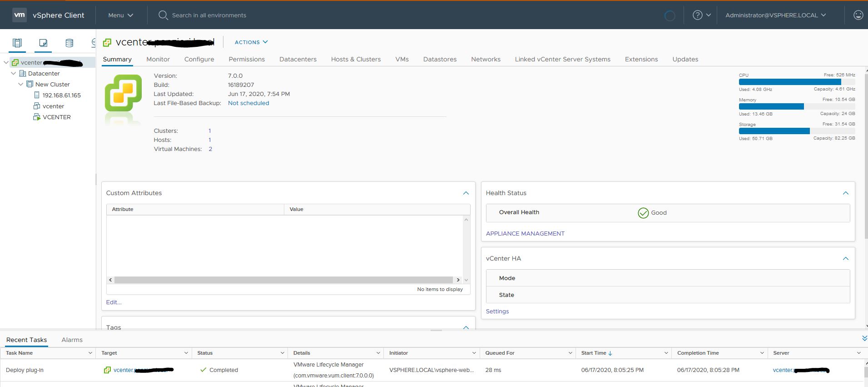Open vCenter HA Settings link
868x387 pixels.
497,312
